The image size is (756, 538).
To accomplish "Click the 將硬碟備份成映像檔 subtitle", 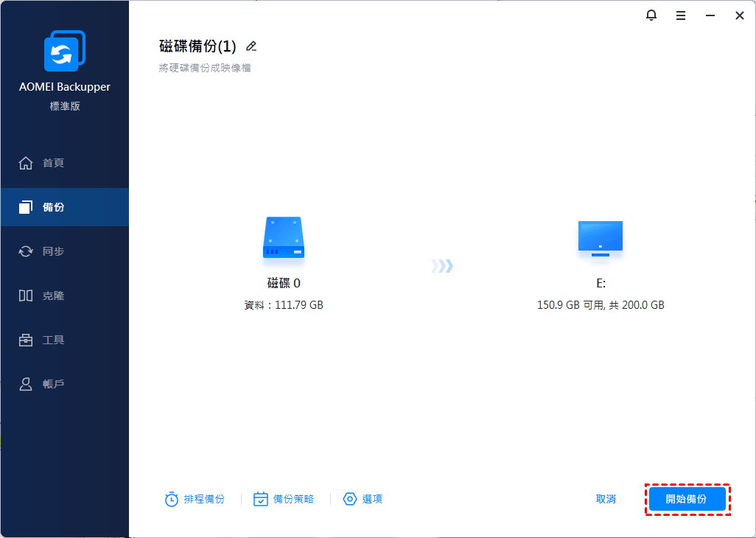I will click(205, 68).
